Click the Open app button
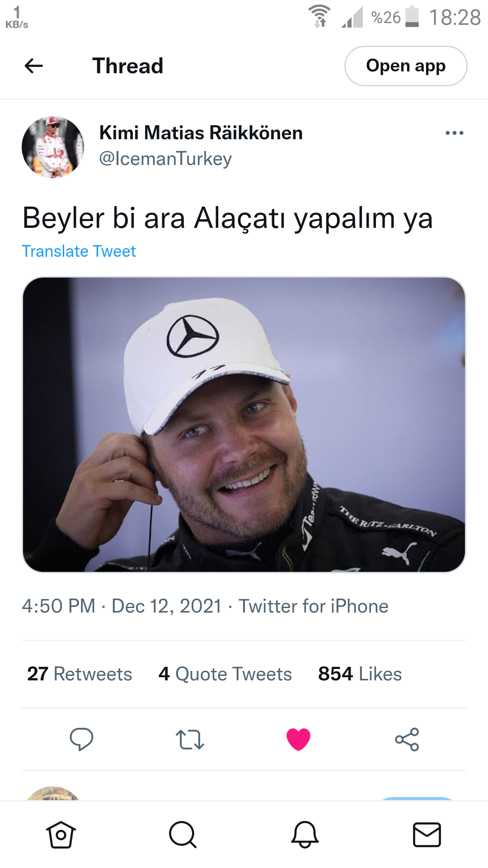 pos(406,66)
